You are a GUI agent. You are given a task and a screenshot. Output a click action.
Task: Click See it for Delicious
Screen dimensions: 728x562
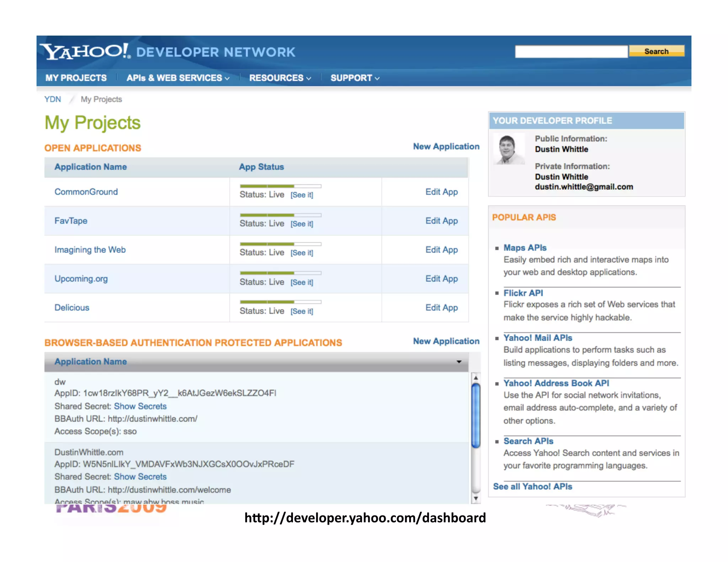[x=302, y=311]
